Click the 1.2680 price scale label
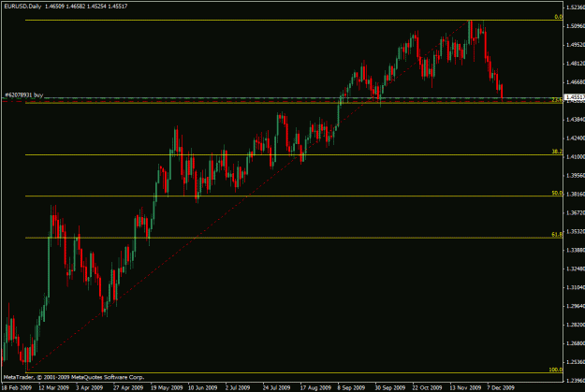 tap(576, 343)
